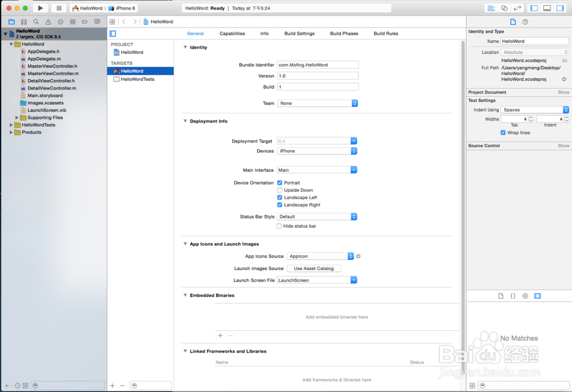Switch to the Info tab
This screenshot has width=572, height=392.
pos(264,34)
